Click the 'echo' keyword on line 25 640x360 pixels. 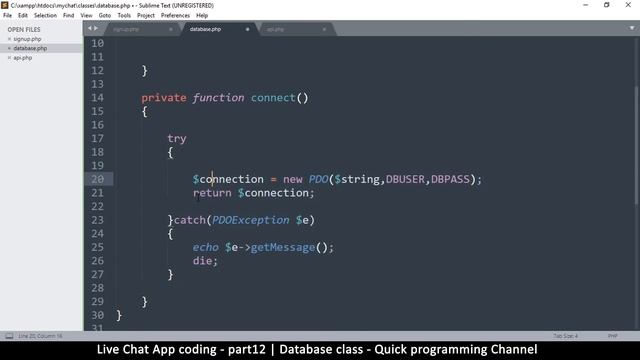[x=205, y=247]
